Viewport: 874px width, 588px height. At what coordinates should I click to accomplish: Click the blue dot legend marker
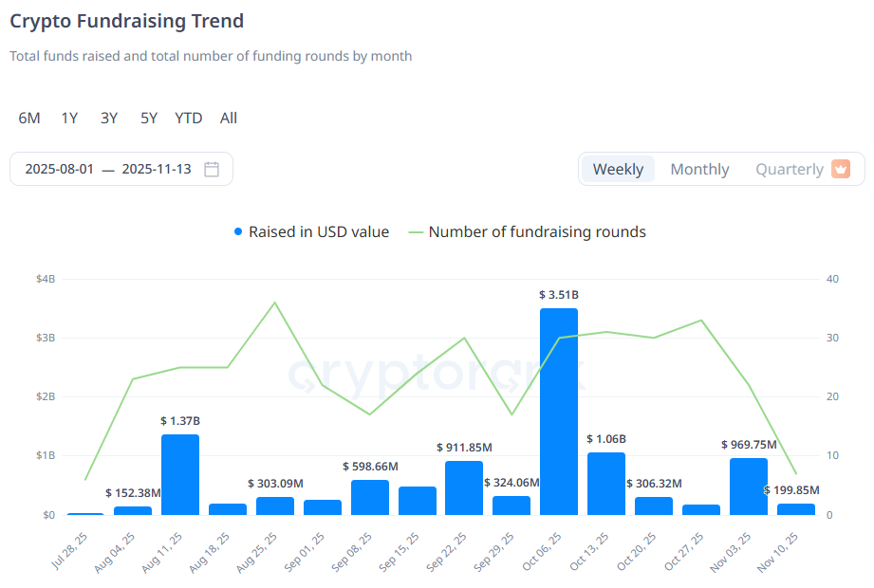click(x=238, y=232)
